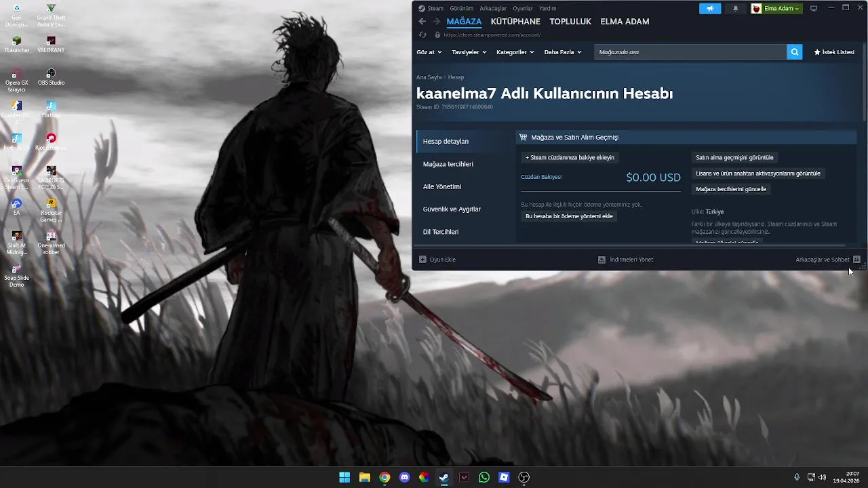Open the Opera GX browser desktop shortcut

16,80
